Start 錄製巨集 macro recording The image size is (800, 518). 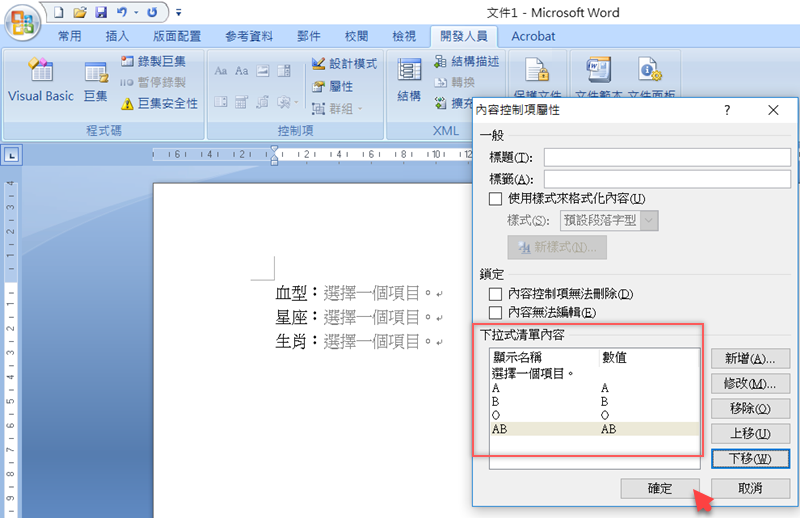153,61
